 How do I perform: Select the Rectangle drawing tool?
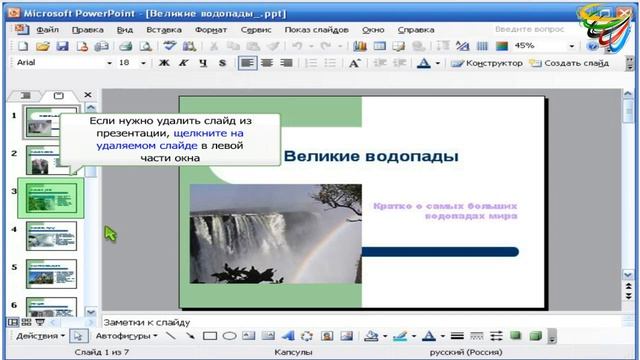[x=210, y=336]
